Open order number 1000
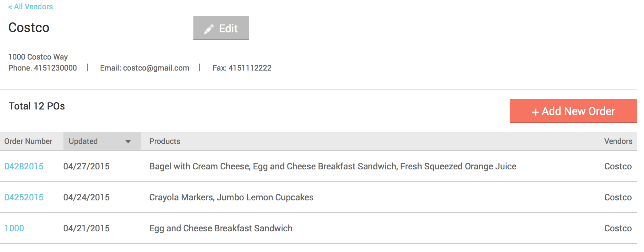Image resolution: width=644 pixels, height=252 pixels. [14, 228]
